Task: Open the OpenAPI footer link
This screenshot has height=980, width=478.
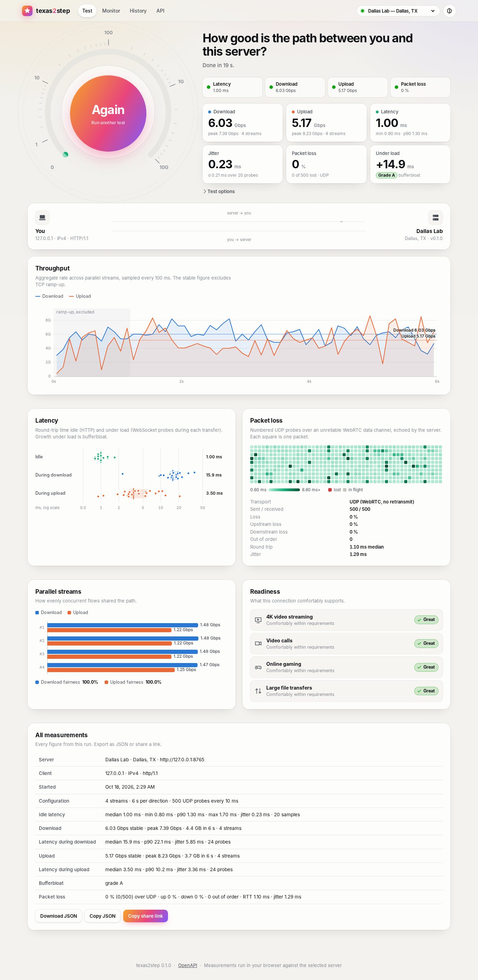Action: pos(188,965)
